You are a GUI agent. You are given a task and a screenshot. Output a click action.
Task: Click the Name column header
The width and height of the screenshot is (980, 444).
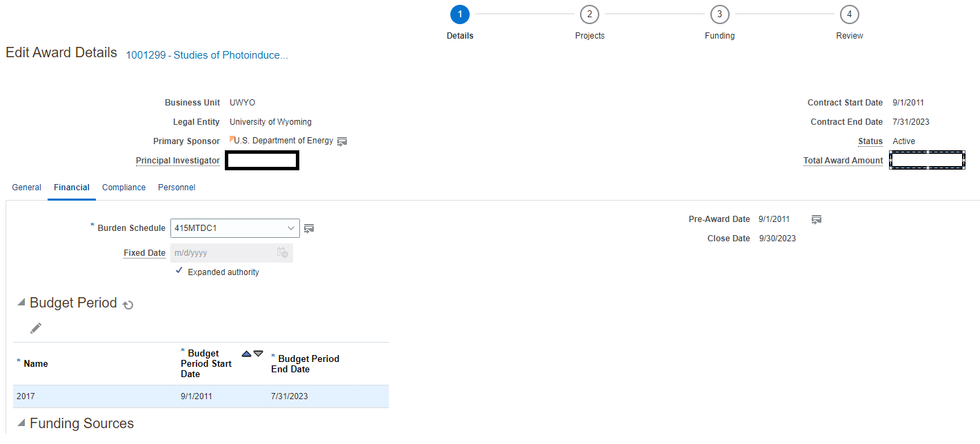[36, 363]
